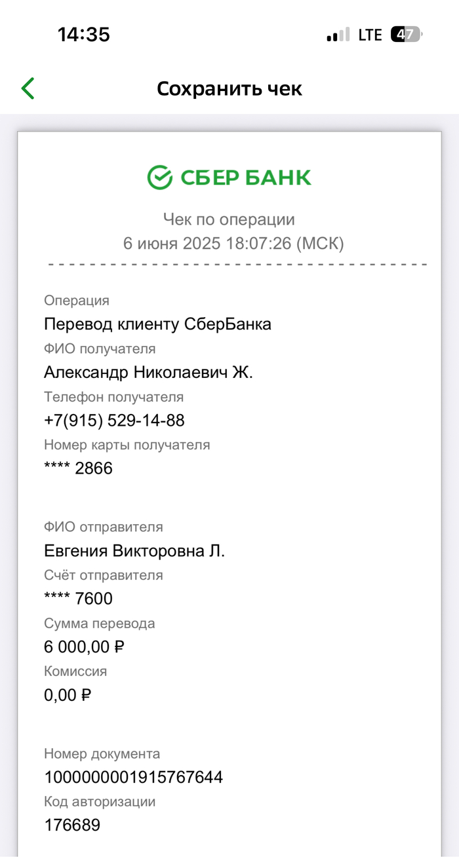Viewport: 459px width, 868px height.
Task: Tap sender account '**** 7600'
Action: (79, 598)
